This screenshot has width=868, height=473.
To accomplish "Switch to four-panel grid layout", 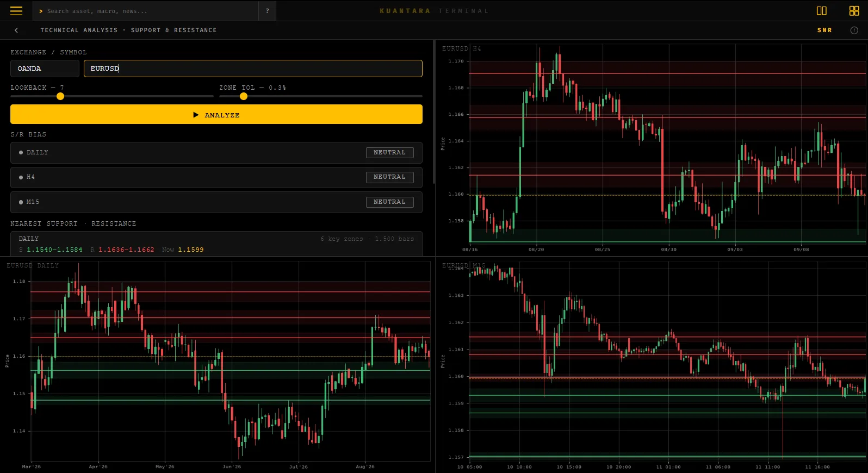I will [854, 11].
